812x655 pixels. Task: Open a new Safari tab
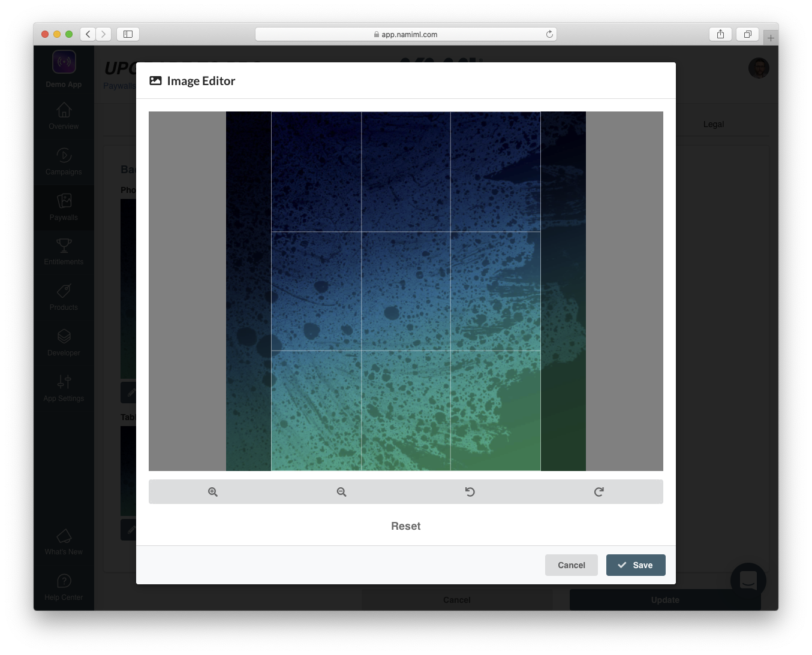click(771, 38)
